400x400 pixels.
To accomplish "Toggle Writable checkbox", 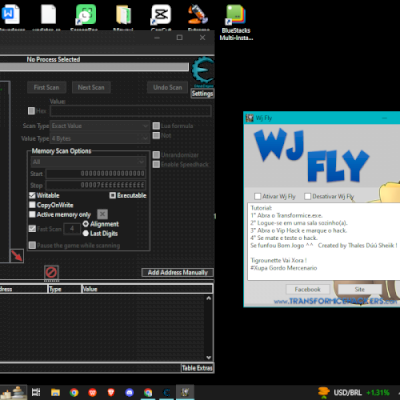I will [32, 195].
